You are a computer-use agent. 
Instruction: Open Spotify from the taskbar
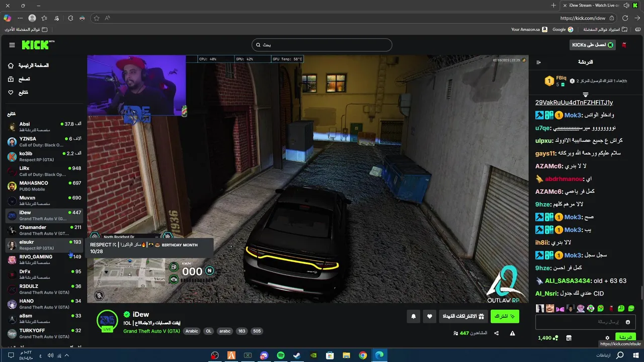[281, 355]
